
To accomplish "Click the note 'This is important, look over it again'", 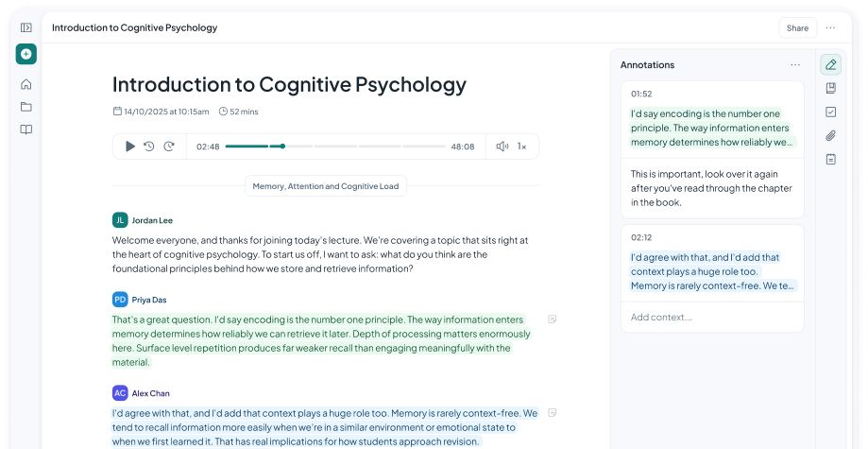I will pos(711,188).
